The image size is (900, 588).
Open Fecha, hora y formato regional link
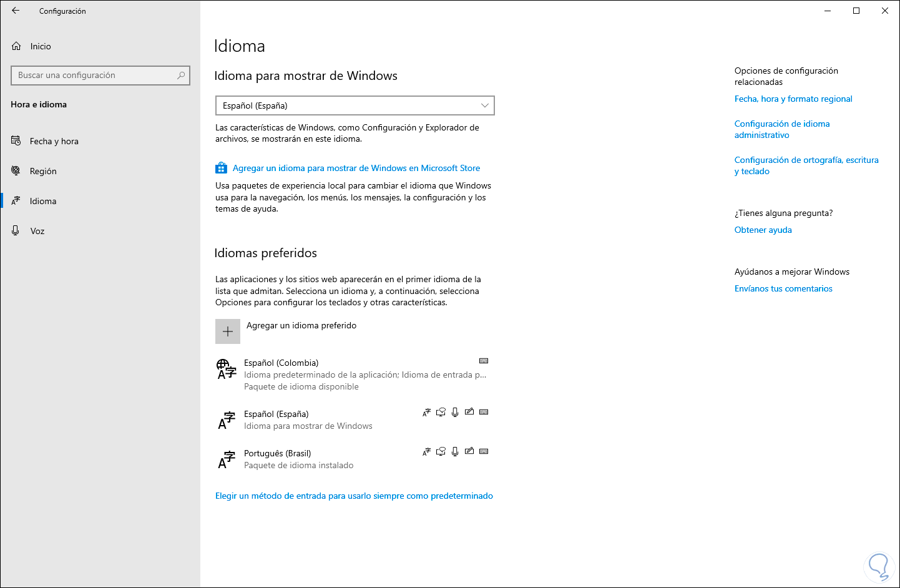point(793,99)
